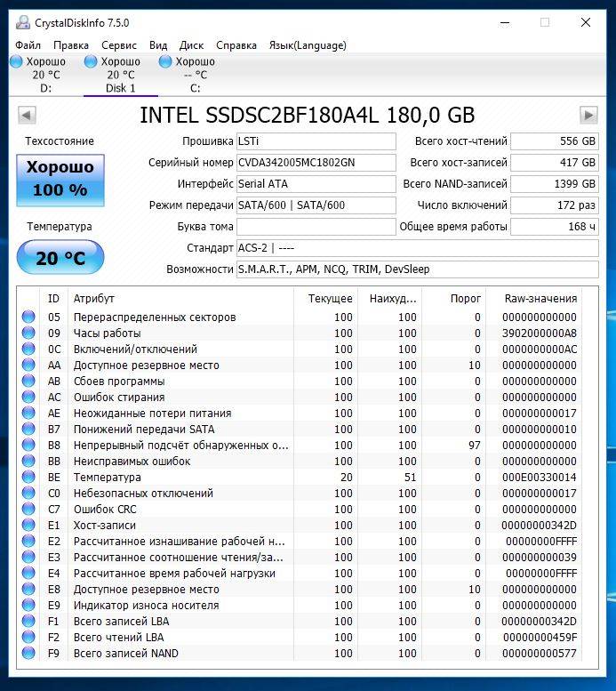Screen dimensions: 616x691
Task: Click status orb for attribute 09 Часы работы
Action: (x=28, y=333)
